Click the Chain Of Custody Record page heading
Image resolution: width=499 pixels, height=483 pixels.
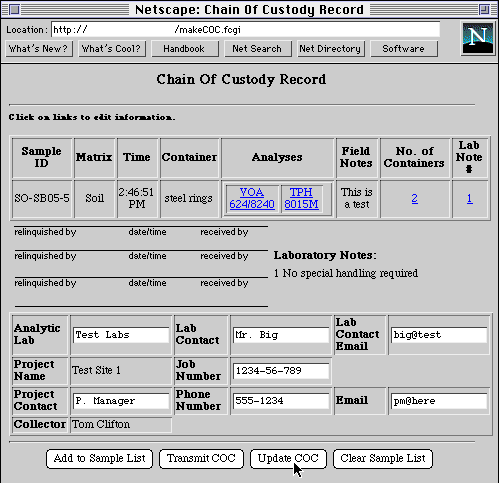click(x=242, y=80)
